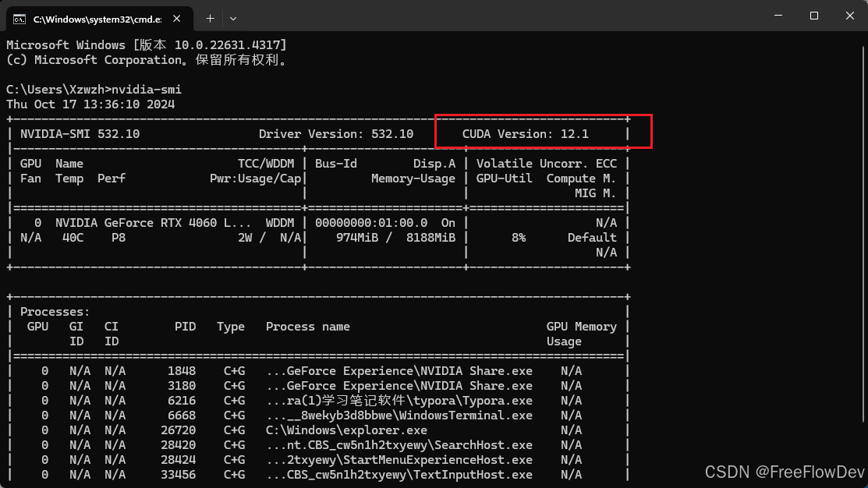The height and width of the screenshot is (488, 868).
Task: Click the "8%" GPU utilization value
Action: pos(519,238)
